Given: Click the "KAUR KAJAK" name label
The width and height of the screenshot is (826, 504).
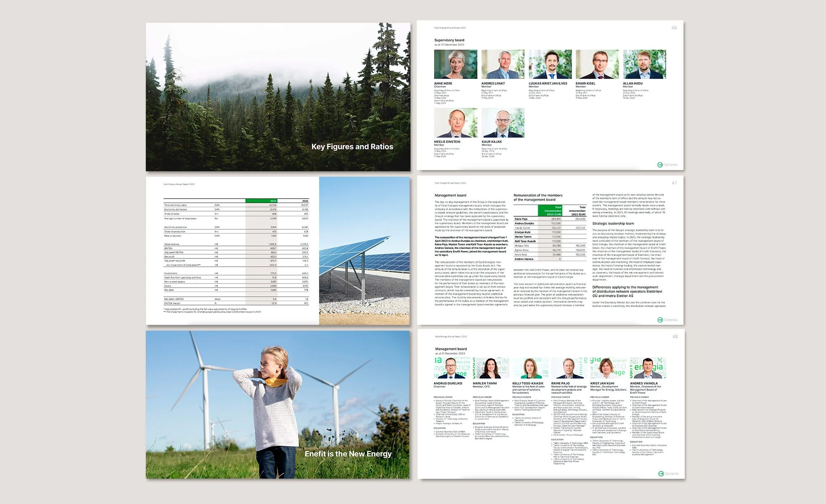Looking at the screenshot, I should [492, 142].
